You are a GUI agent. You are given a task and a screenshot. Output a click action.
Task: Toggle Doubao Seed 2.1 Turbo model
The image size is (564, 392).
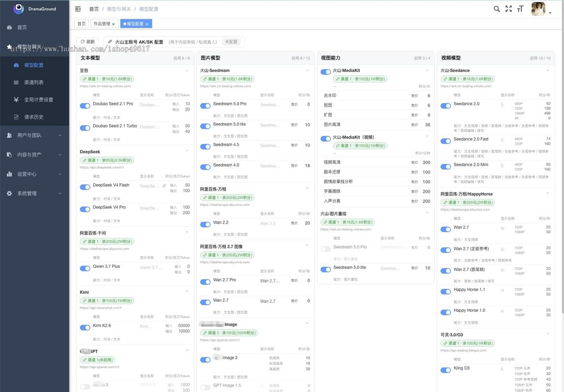(85, 128)
